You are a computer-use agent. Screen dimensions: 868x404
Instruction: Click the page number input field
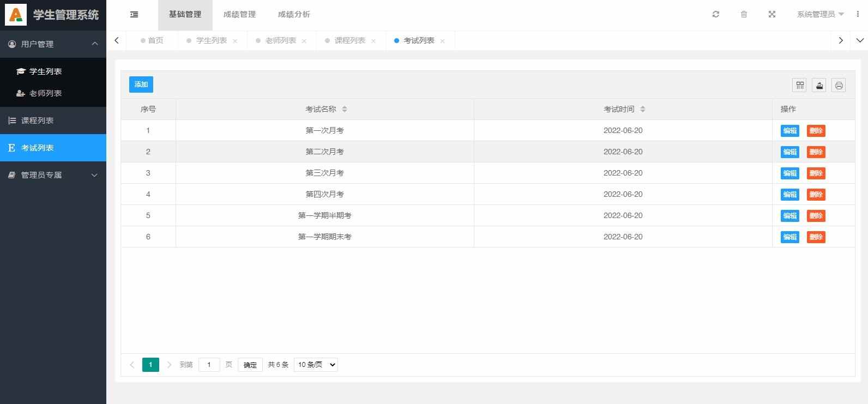(209, 365)
